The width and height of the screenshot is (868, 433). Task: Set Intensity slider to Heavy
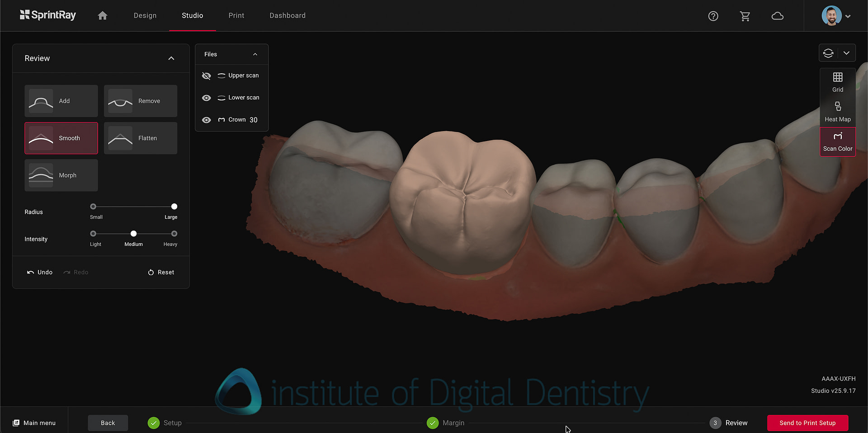(x=174, y=234)
